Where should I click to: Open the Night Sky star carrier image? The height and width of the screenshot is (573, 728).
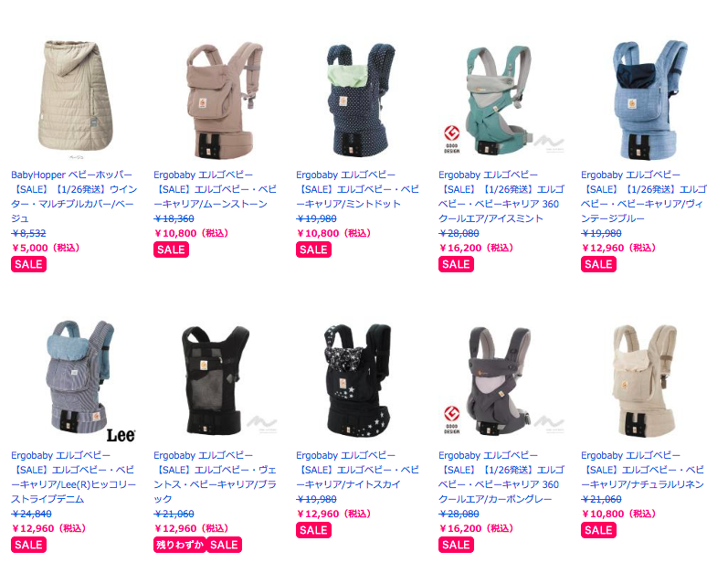click(357, 380)
